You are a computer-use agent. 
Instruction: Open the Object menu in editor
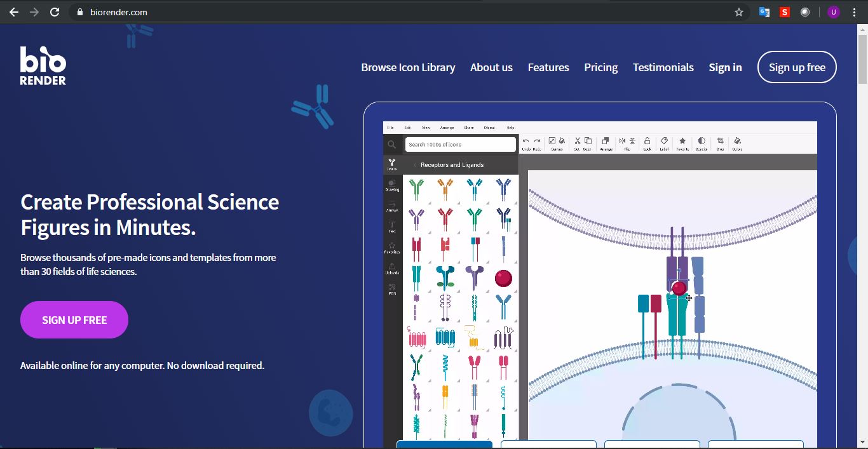coord(489,128)
